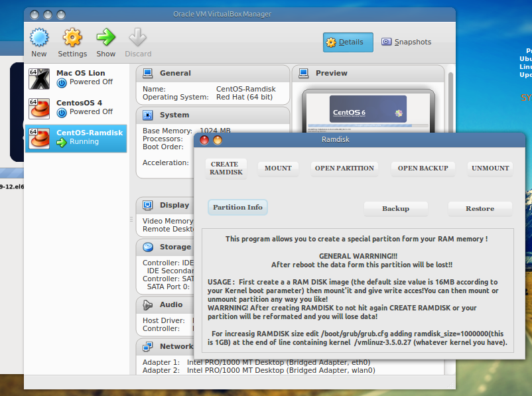Click the Adapter 2 wlan0 network line
The image size is (532, 396).
pyautogui.click(x=259, y=370)
